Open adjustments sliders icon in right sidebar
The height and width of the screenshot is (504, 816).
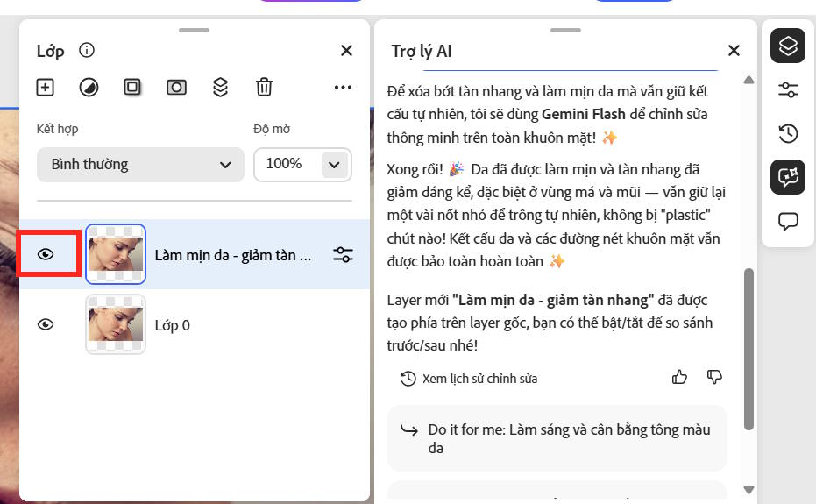tap(788, 90)
